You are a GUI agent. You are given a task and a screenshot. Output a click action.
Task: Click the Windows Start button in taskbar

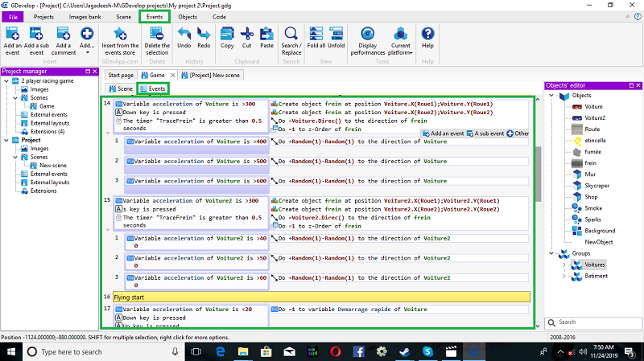coord(11,352)
